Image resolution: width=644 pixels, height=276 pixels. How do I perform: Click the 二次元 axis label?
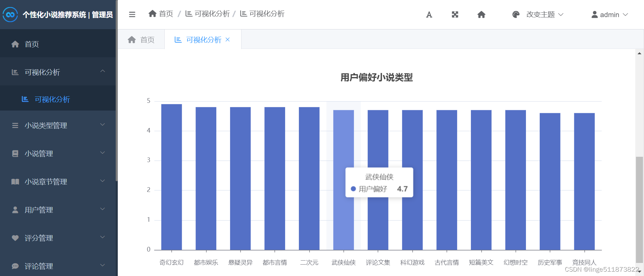pyautogui.click(x=309, y=262)
